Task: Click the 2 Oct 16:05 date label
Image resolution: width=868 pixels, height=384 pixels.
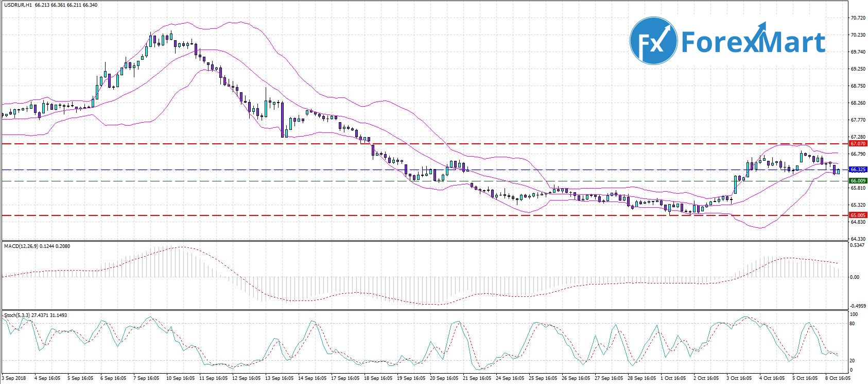Action: pyautogui.click(x=707, y=379)
